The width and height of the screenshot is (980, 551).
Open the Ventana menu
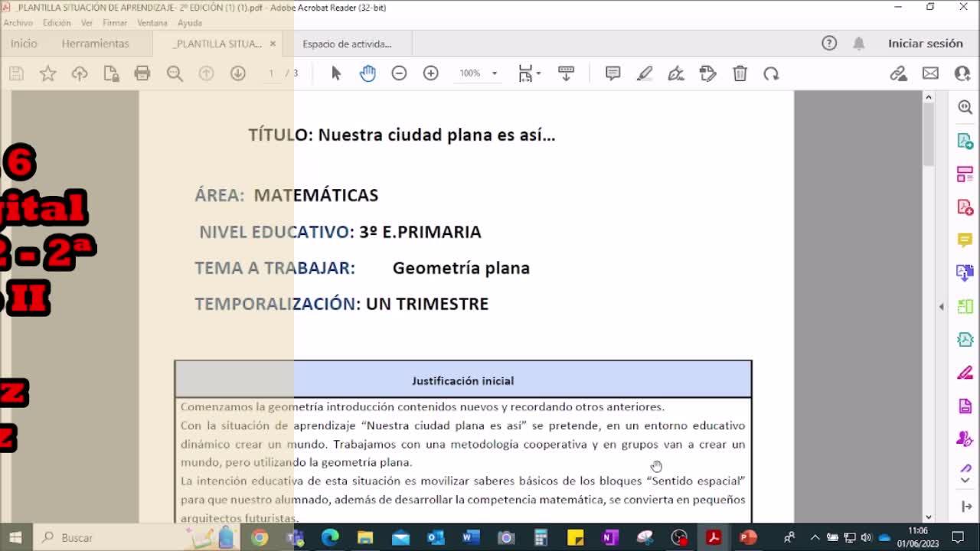click(152, 23)
